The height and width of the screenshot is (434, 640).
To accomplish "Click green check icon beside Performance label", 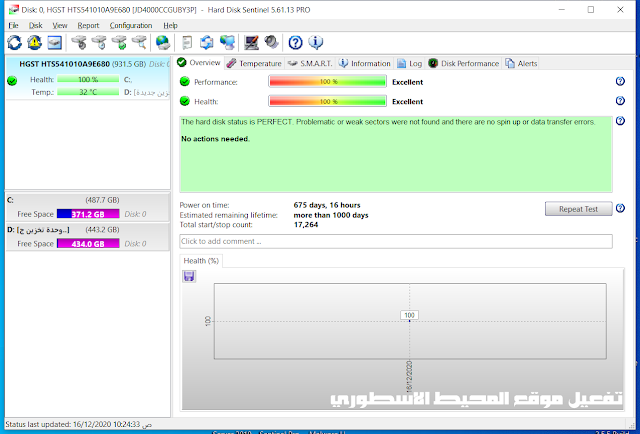I will (x=185, y=82).
